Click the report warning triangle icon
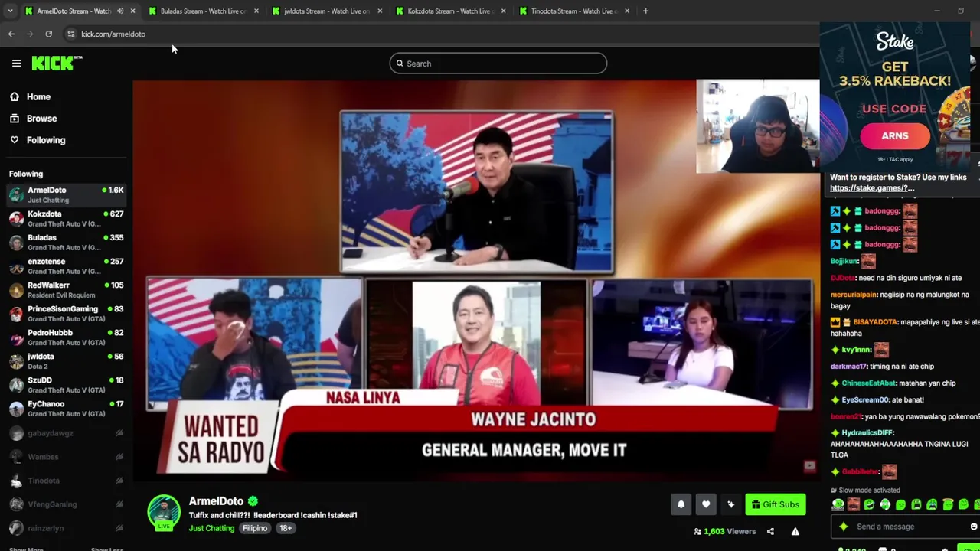 click(795, 532)
